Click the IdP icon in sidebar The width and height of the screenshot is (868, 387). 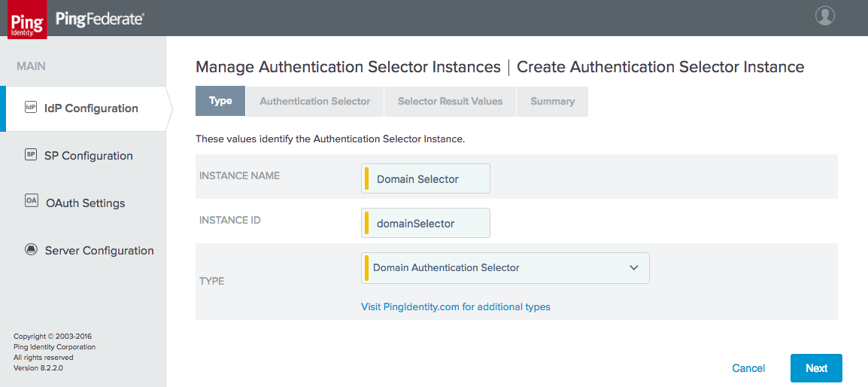(31, 108)
